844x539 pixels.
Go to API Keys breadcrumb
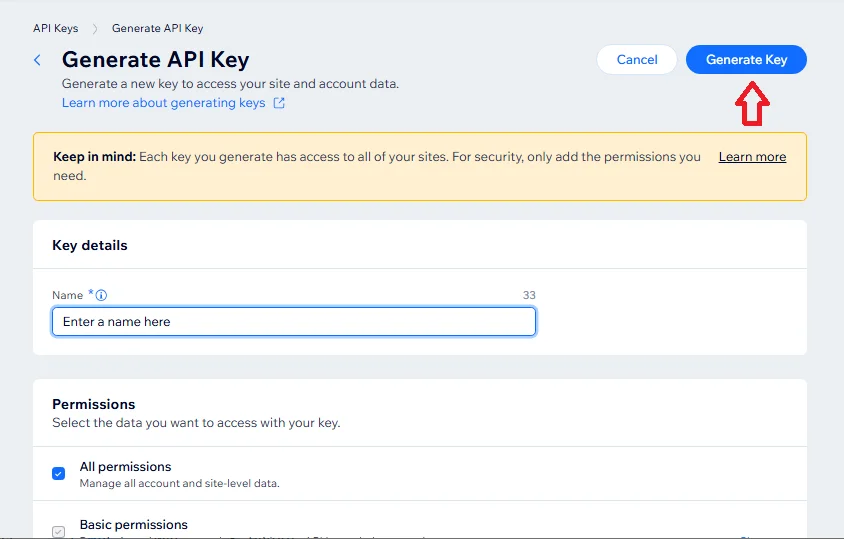55,28
